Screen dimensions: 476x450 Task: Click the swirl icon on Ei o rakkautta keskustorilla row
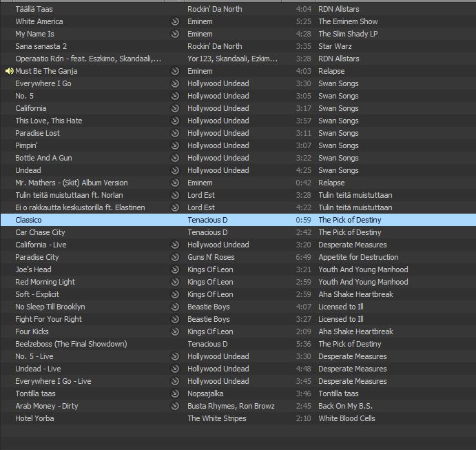point(175,207)
